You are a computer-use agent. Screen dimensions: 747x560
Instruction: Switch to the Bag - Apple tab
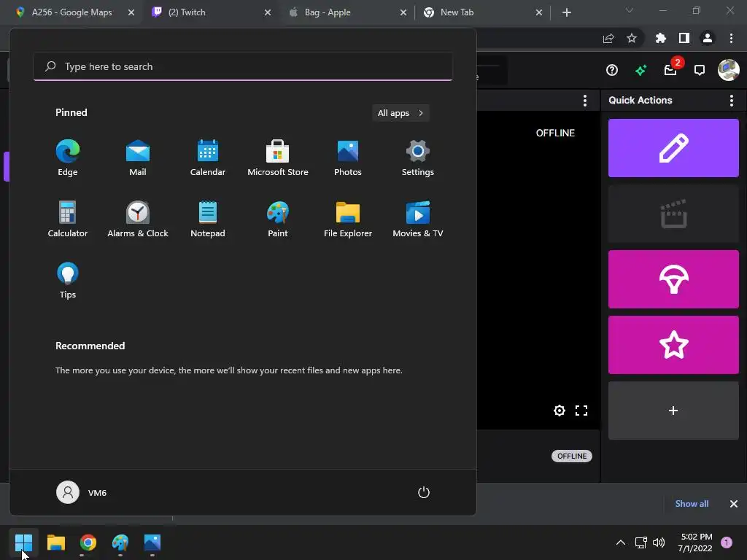coord(328,12)
